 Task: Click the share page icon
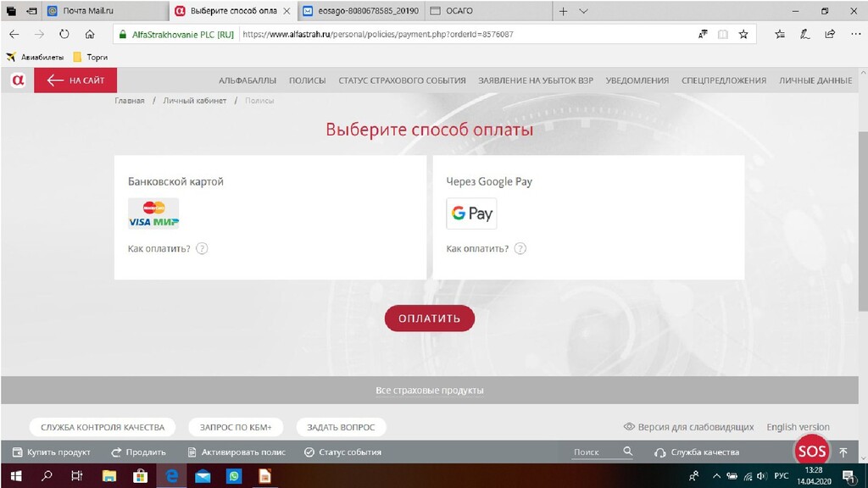pyautogui.click(x=830, y=34)
